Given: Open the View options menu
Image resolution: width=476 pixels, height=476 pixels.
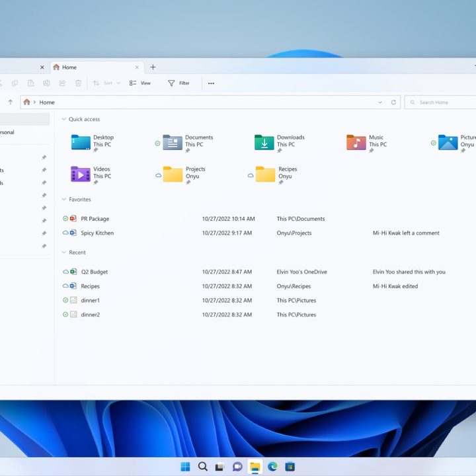Looking at the screenshot, I should 140,83.
